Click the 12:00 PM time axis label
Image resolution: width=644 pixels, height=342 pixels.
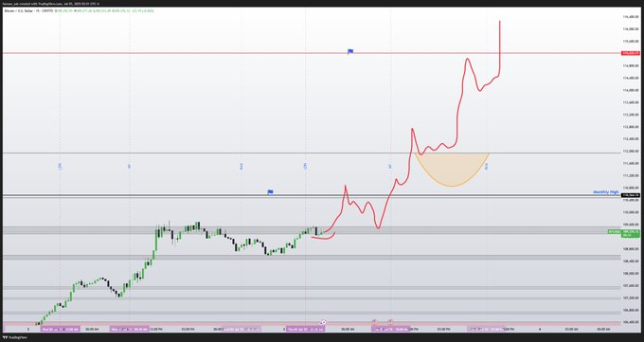coord(156,330)
